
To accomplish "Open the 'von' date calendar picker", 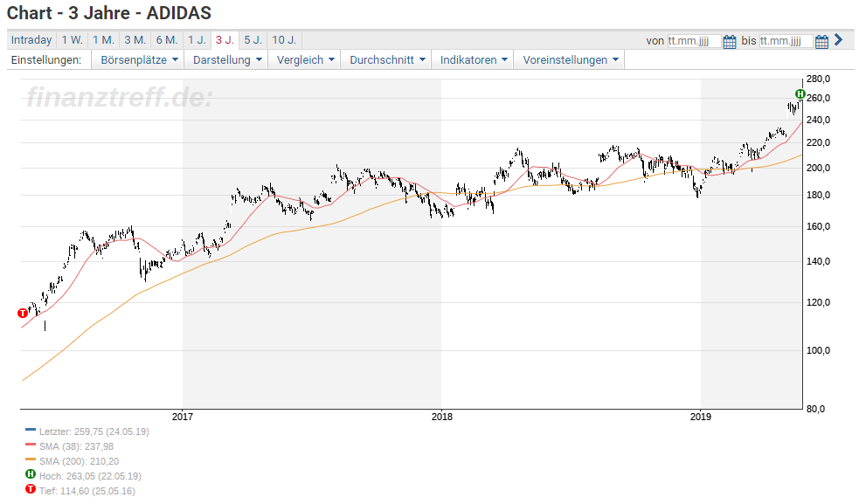I will coord(730,41).
